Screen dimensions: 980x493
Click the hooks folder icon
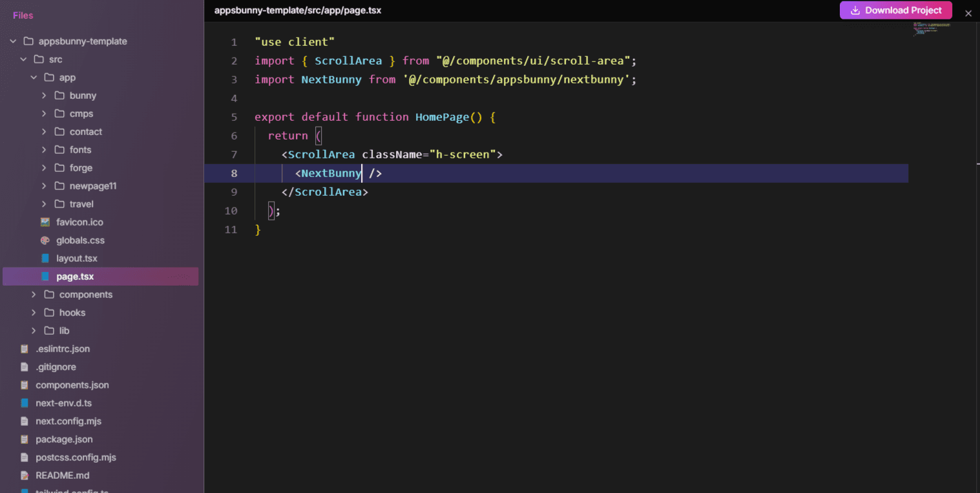pos(49,313)
